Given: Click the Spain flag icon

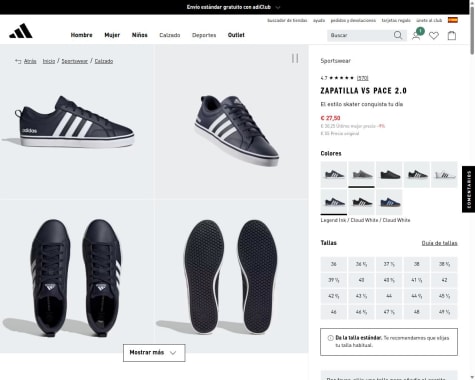Looking at the screenshot, I should point(453,20).
